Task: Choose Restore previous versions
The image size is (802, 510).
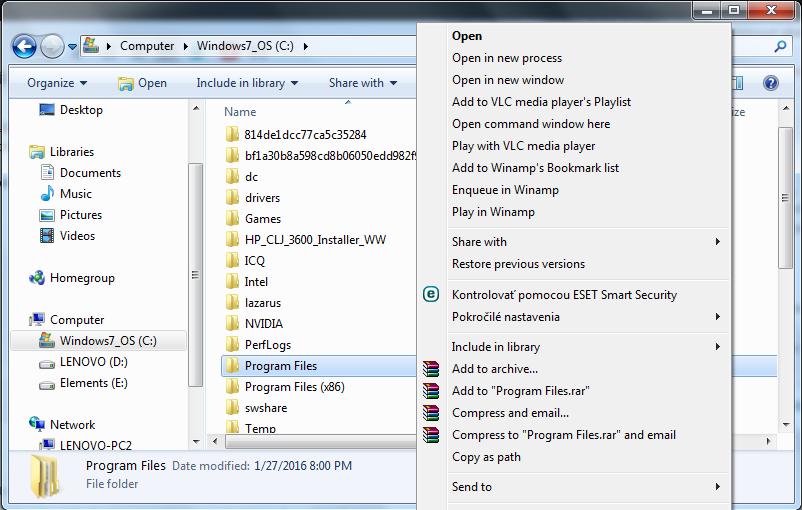Action: click(518, 264)
